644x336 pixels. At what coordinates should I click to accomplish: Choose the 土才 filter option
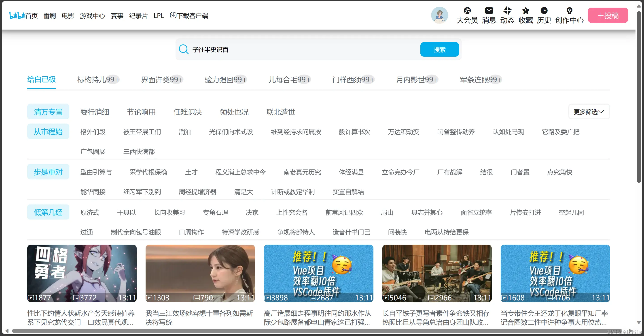tap(191, 172)
